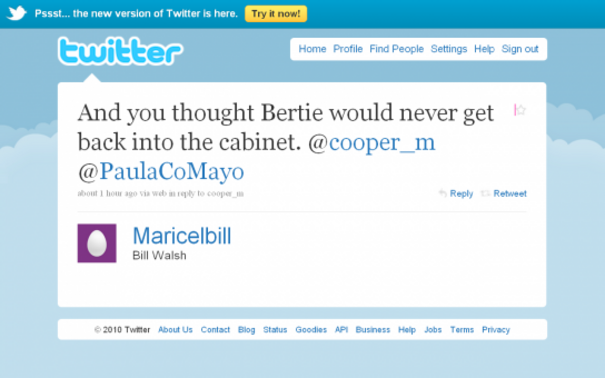Open the Settings page
Viewport: 605px width, 378px height.
point(449,49)
